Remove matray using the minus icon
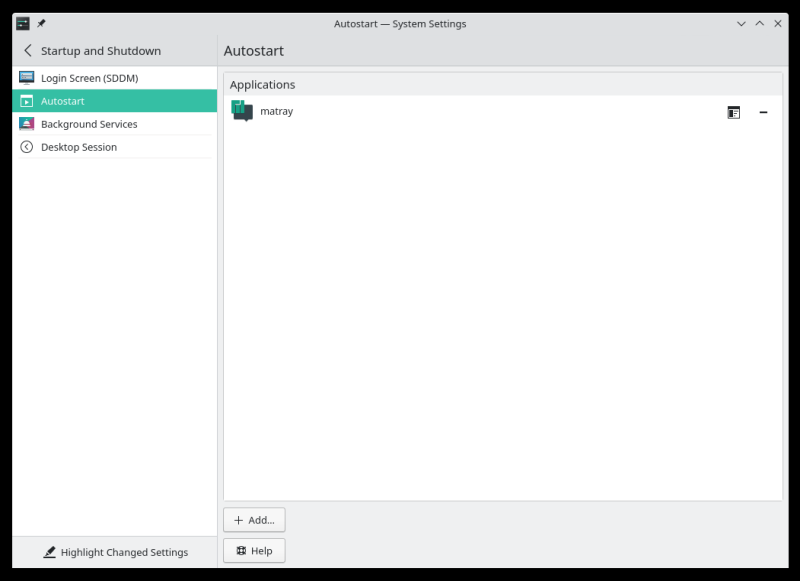 [x=763, y=112]
